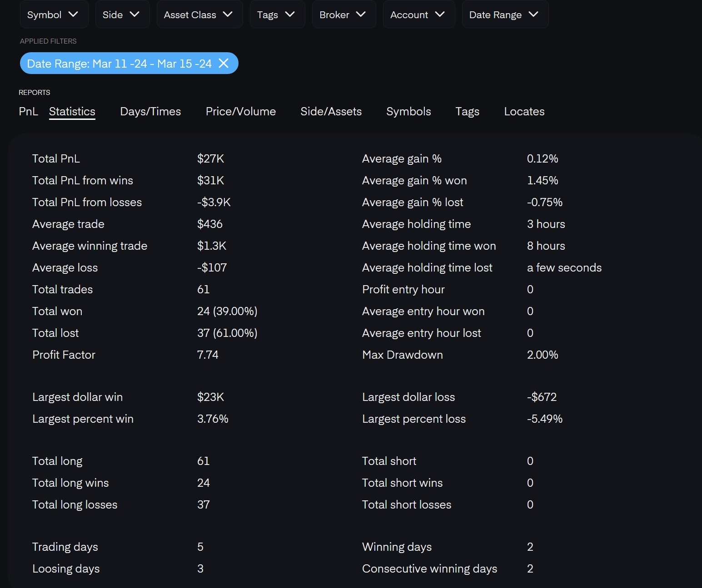This screenshot has width=702, height=588.
Task: Select the Statistics report tab
Action: click(72, 111)
